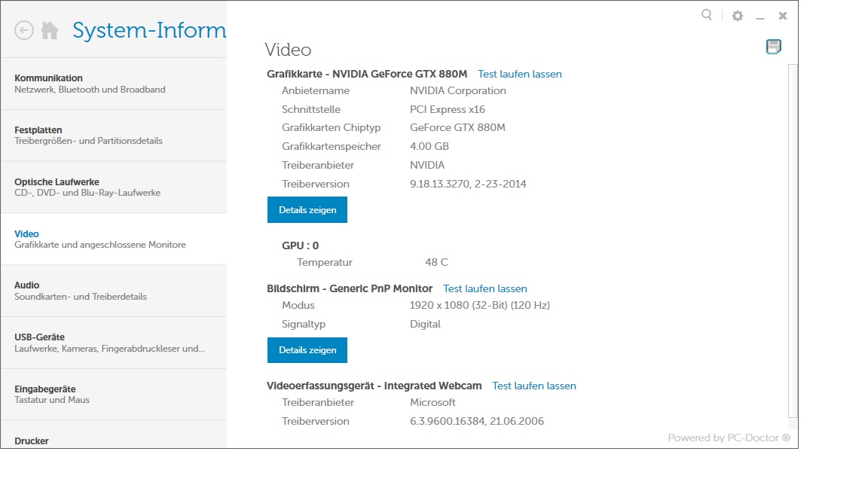Click Test laufen lassen for Generic PnP Monitor
The image size is (868, 488).
point(484,289)
